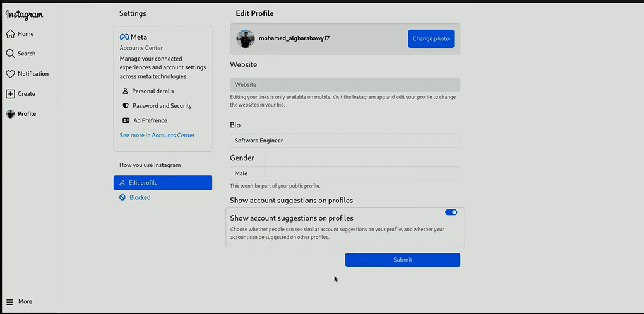Screen dimensions: 644x314
Task: Click Manage your connected experiences description
Action: tap(163, 67)
